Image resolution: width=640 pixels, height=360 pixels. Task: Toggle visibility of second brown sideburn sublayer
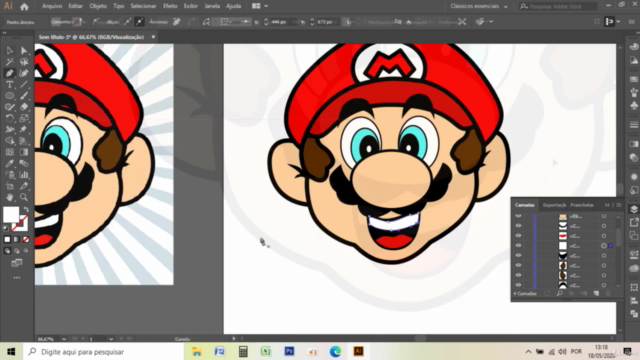518,275
